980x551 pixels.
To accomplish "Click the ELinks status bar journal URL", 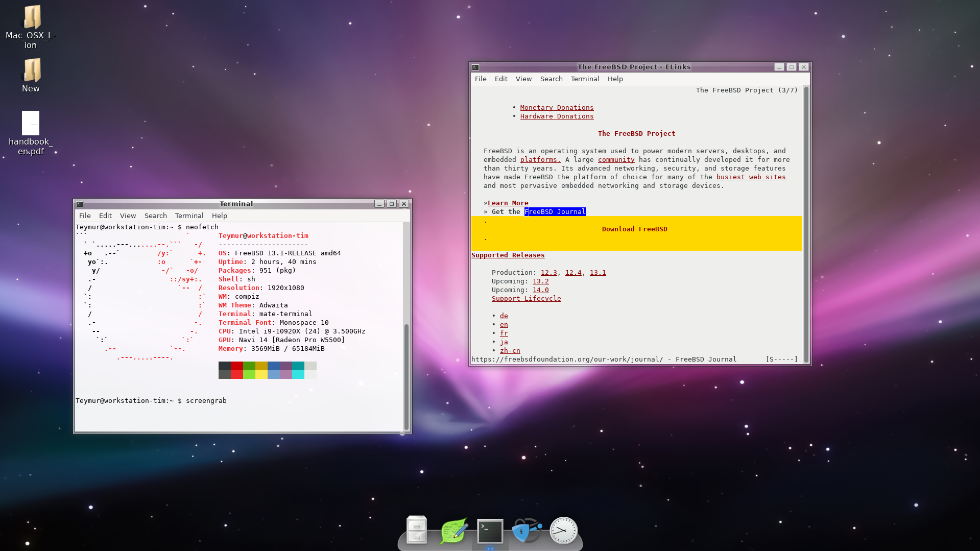I will pyautogui.click(x=567, y=359).
